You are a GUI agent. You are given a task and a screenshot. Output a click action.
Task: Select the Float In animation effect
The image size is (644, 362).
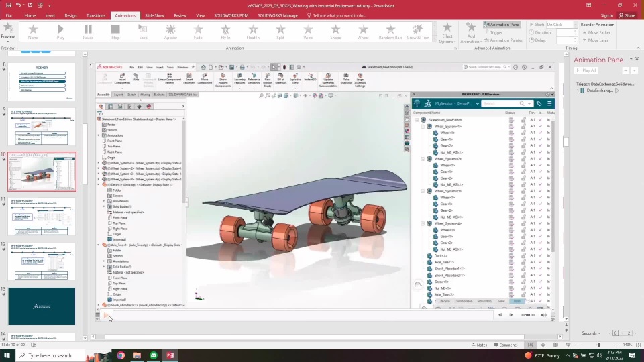pos(253,32)
